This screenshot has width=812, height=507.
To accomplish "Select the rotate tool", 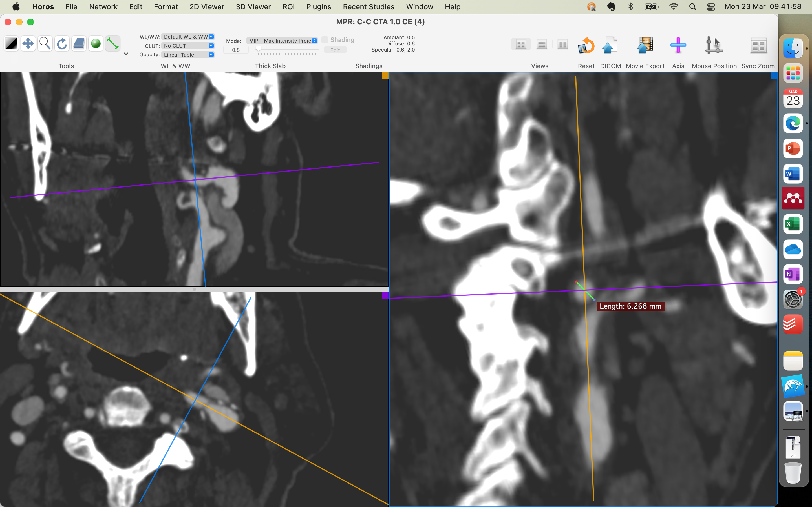I will [x=62, y=44].
